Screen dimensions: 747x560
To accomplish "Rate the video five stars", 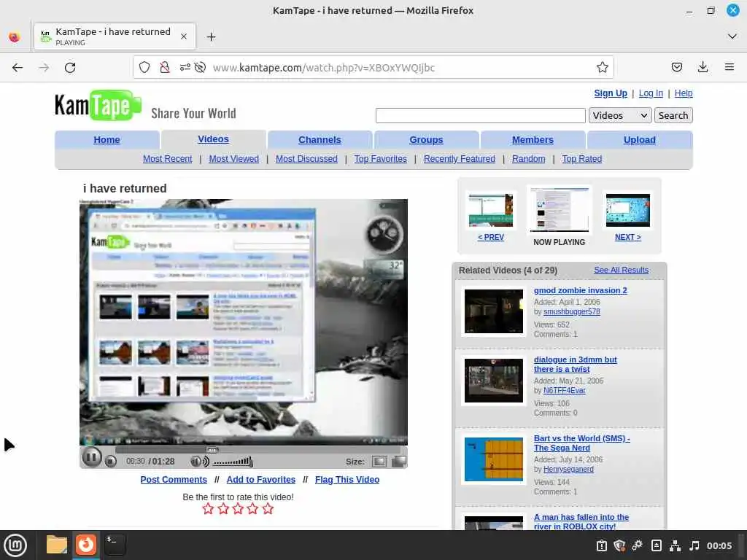I will pos(268,508).
